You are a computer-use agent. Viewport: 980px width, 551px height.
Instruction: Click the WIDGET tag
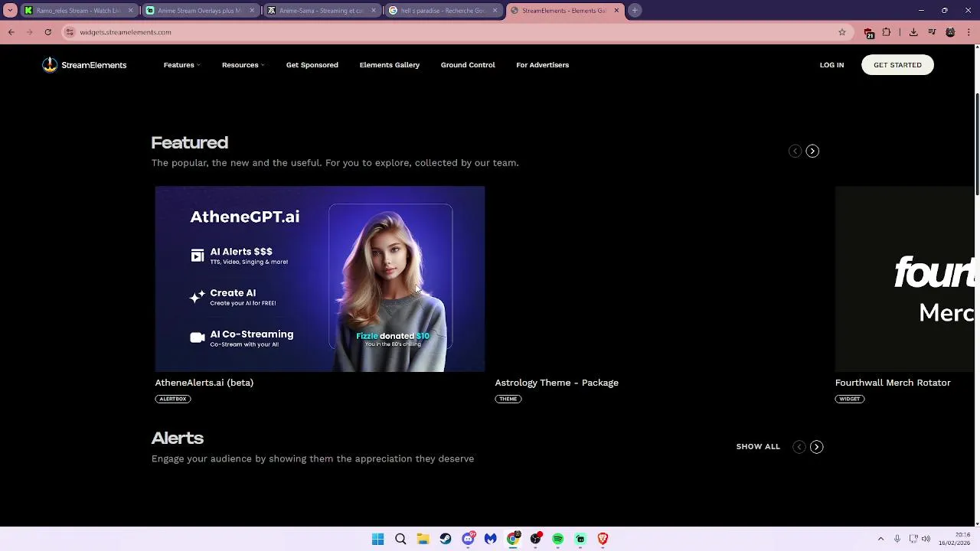click(x=849, y=399)
